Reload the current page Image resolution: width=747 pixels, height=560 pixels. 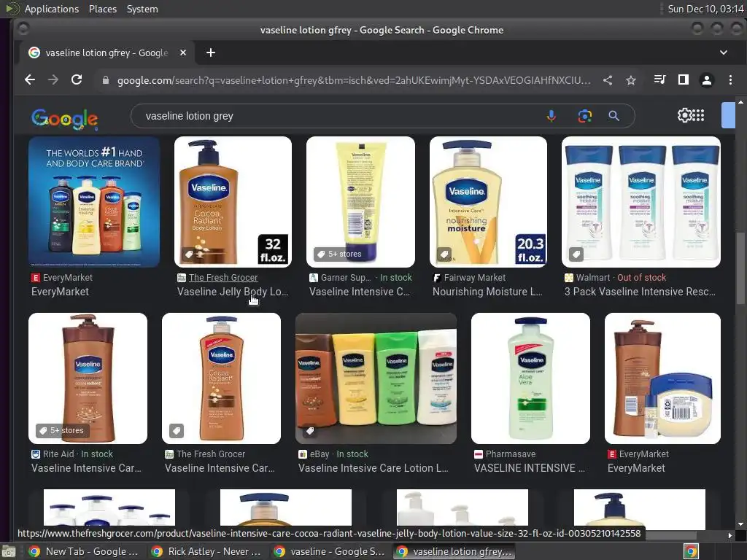click(77, 80)
